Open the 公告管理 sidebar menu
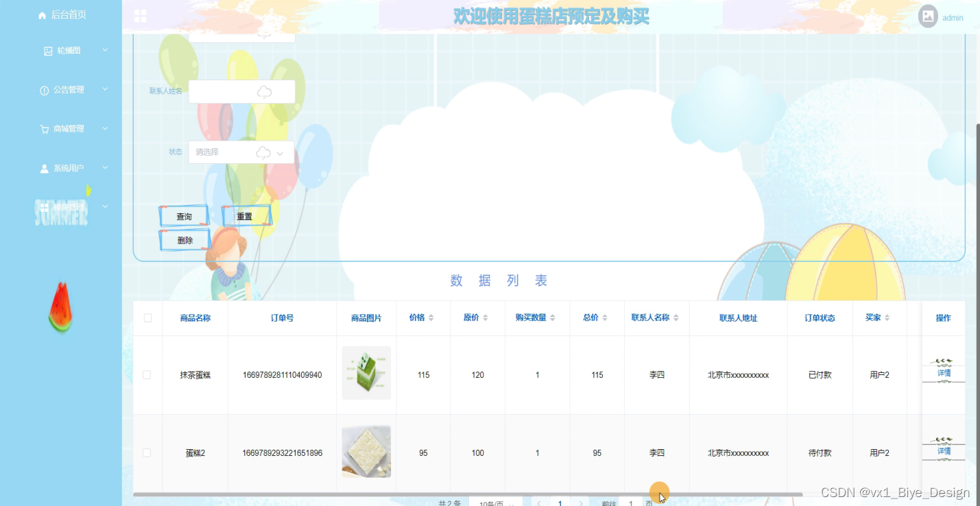980x506 pixels. (61, 90)
